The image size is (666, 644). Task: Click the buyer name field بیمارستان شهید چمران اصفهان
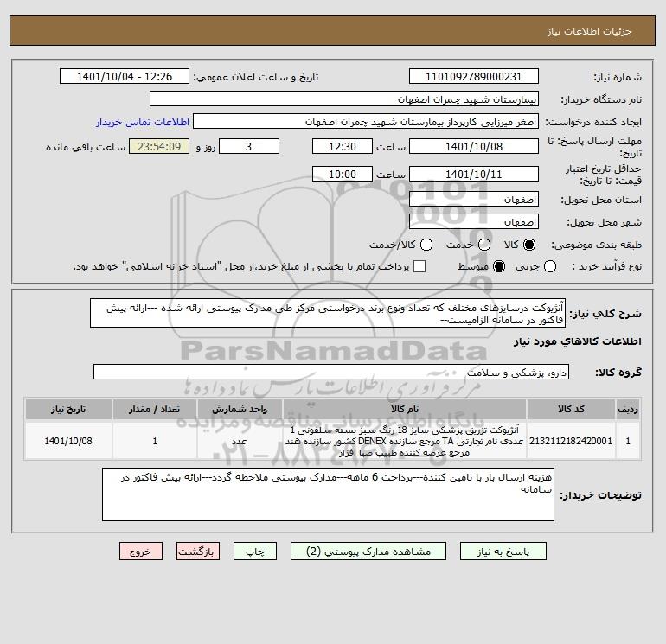coord(344,99)
